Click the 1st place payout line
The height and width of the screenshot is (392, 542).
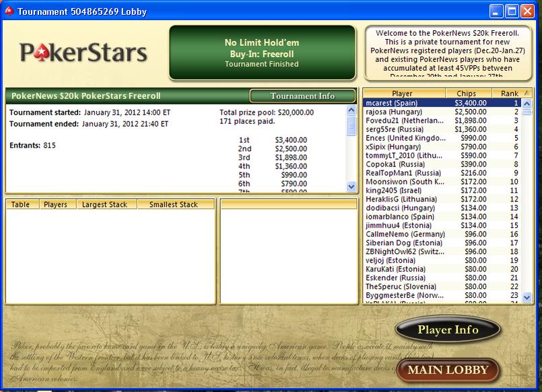tap(273, 140)
